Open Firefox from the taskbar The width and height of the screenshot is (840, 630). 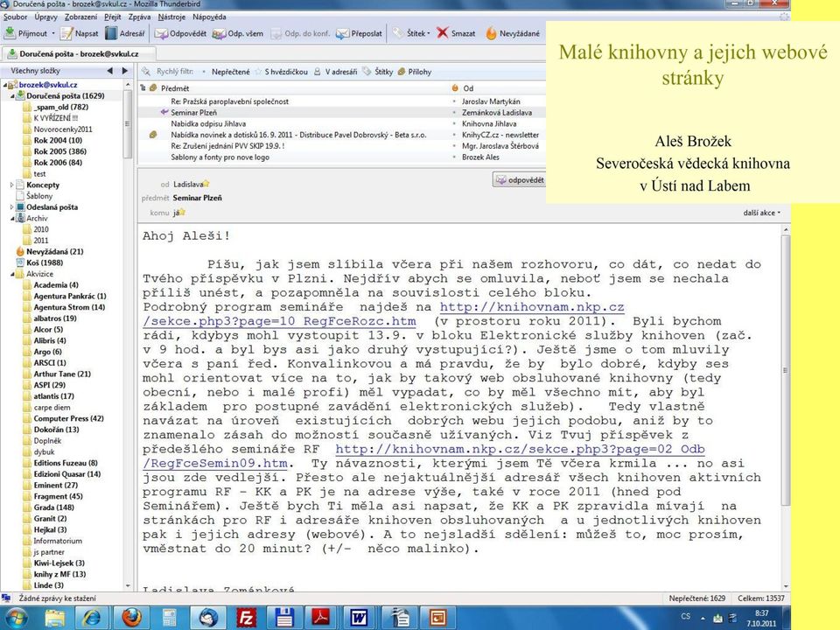(x=132, y=618)
